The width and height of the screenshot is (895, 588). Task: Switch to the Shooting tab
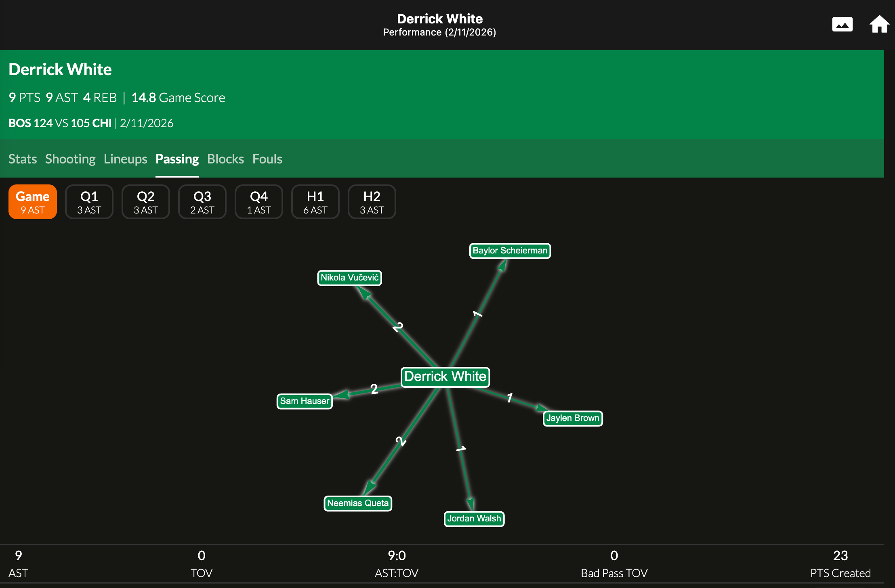[70, 159]
